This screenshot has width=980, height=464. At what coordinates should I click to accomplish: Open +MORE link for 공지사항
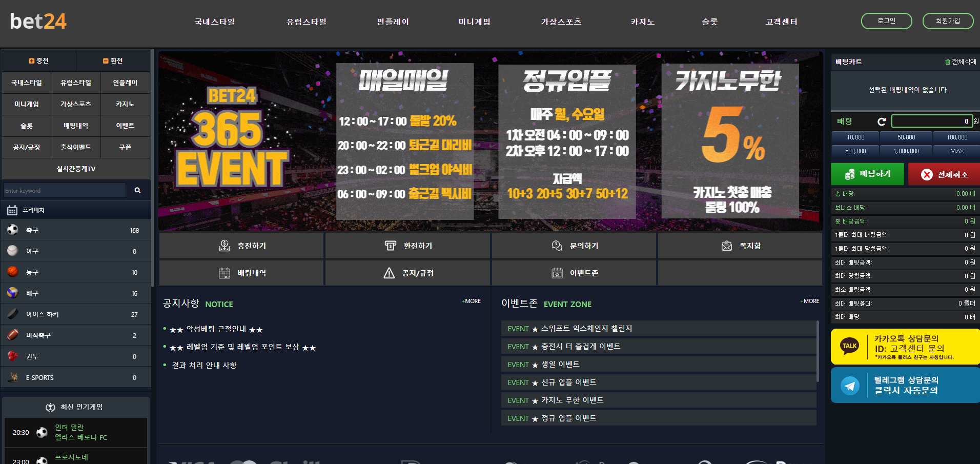[471, 301]
